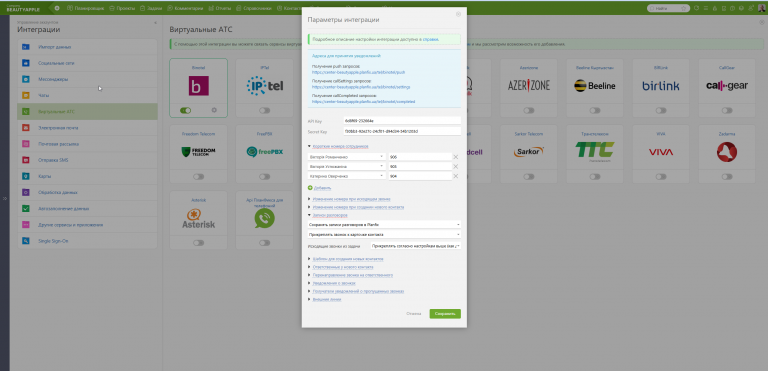Image resolution: width=768 pixels, height=371 pixels.
Task: Open the callCompleted requests URL link
Action: pyautogui.click(x=363, y=101)
